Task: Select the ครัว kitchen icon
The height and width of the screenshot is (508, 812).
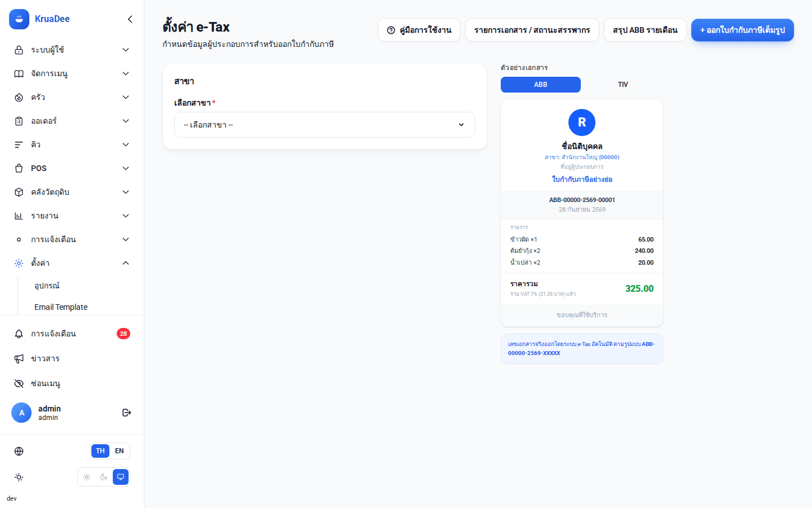Action: 19,97
